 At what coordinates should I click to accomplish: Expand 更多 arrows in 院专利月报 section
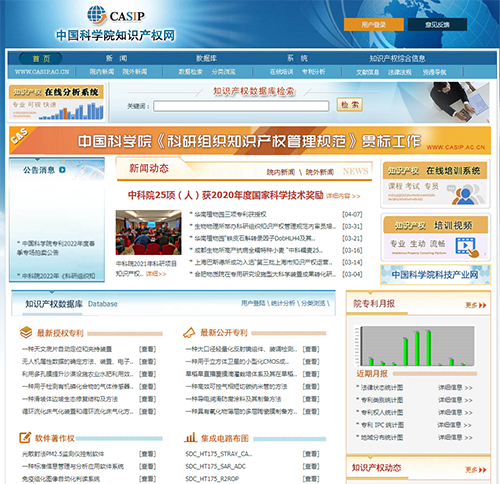coord(476,305)
